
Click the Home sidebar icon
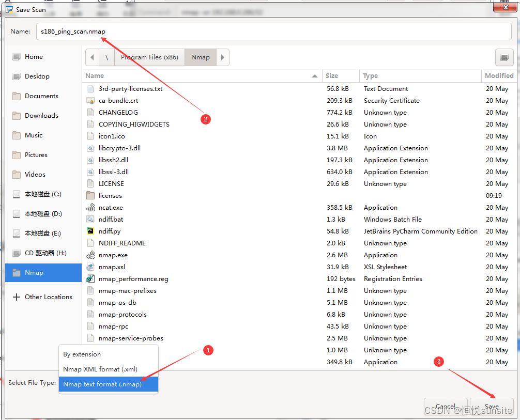point(16,57)
